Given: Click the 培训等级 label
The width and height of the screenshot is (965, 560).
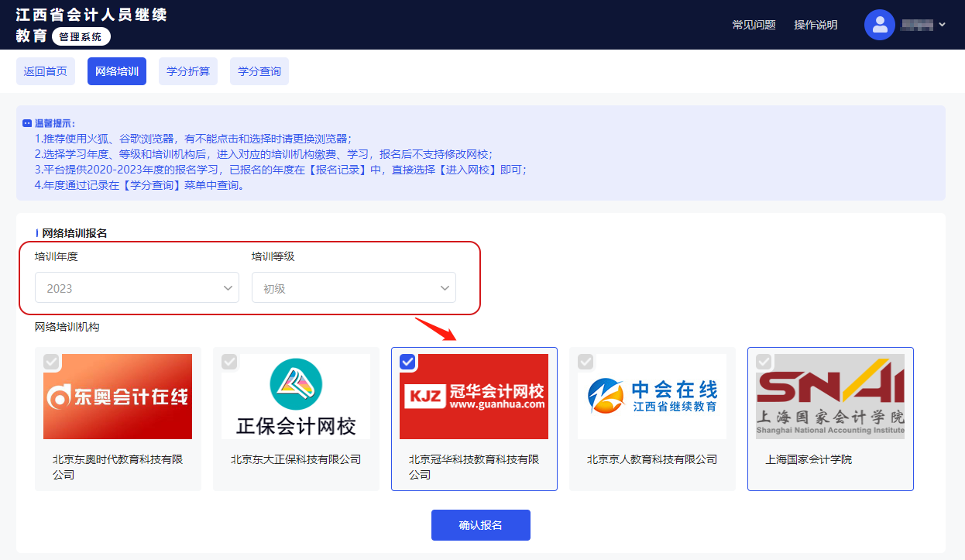Looking at the screenshot, I should click(x=273, y=256).
